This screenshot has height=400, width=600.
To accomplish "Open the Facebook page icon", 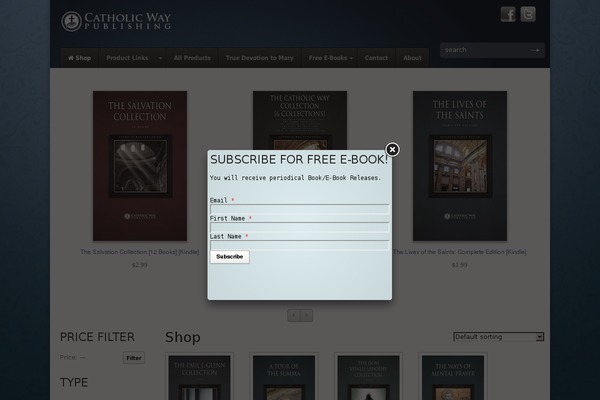I will pyautogui.click(x=508, y=15).
